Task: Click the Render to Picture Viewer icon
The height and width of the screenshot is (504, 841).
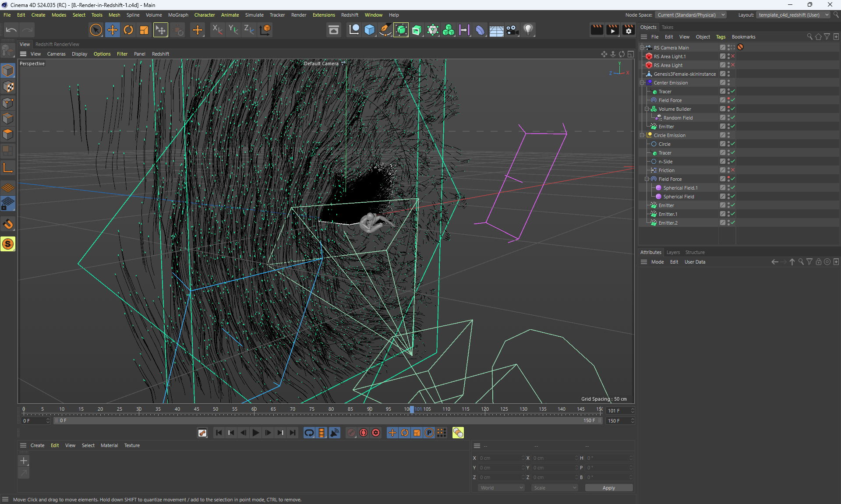Action: [612, 30]
